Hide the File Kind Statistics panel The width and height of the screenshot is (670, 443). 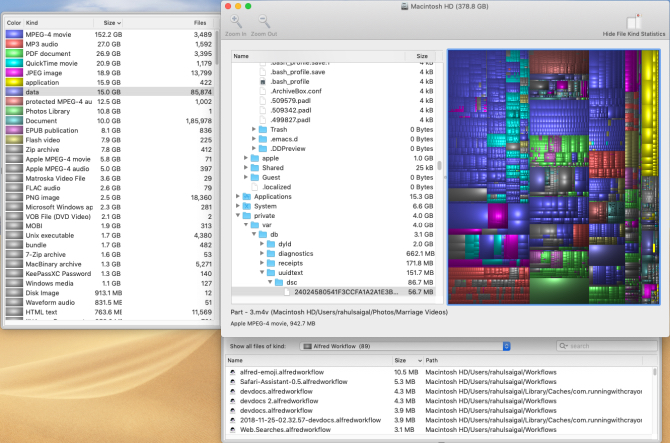click(x=635, y=22)
